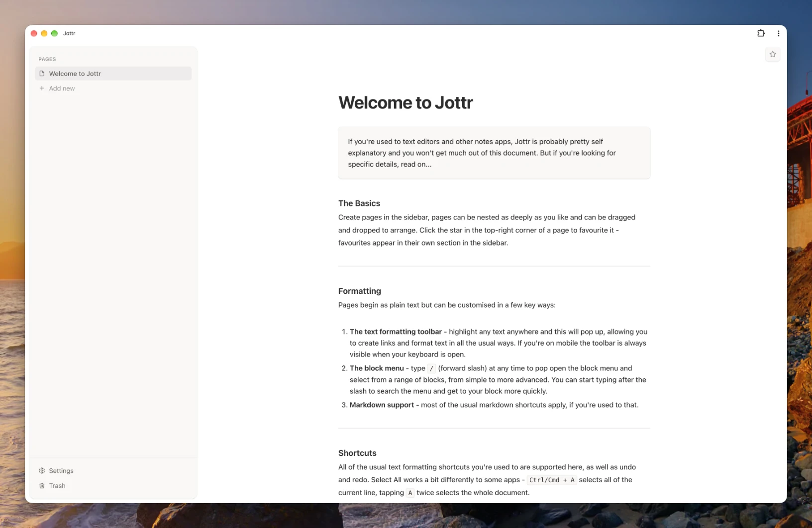Click 'The text formatting toolbar' bold text

[396, 332]
